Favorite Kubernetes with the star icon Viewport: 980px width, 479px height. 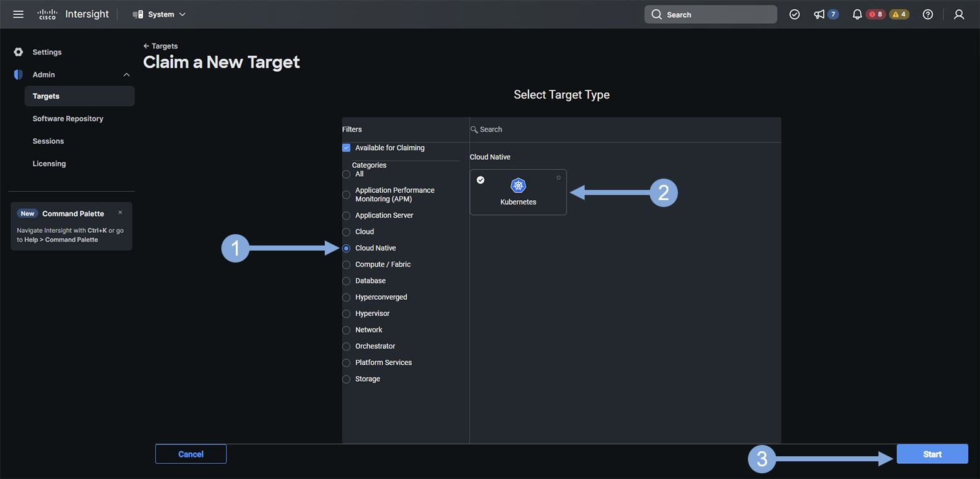point(559,178)
